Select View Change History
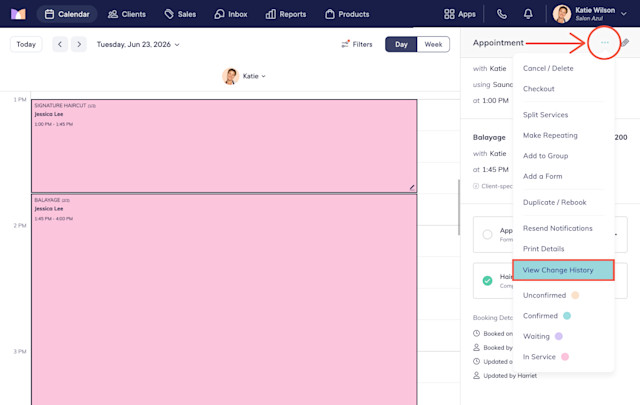 pyautogui.click(x=563, y=270)
